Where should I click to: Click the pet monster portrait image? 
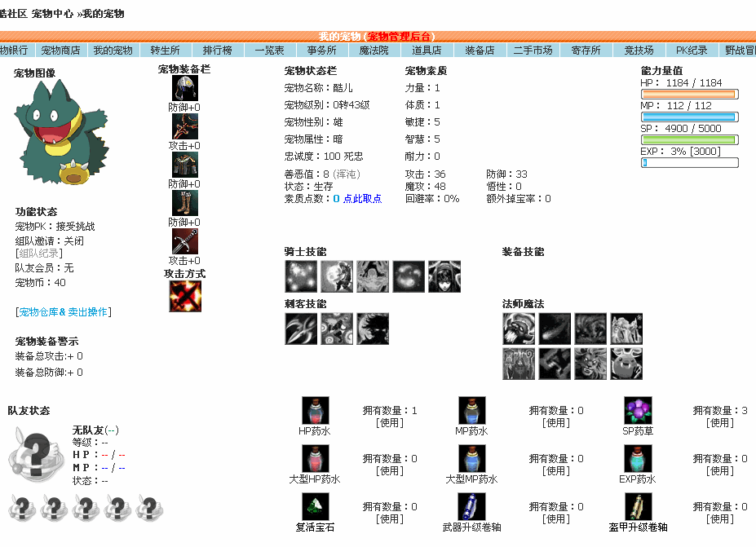tap(62, 133)
